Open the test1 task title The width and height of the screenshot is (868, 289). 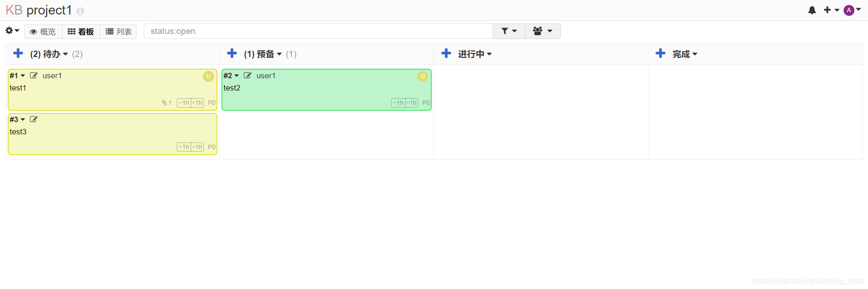point(18,88)
